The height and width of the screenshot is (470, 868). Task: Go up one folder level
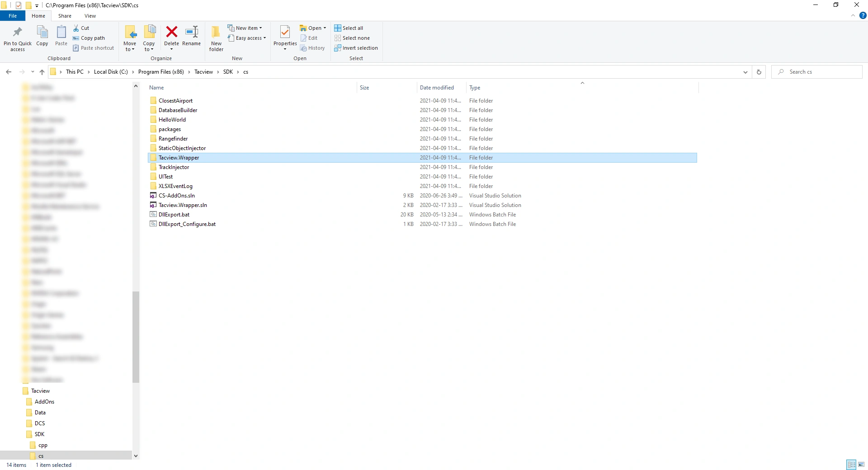click(x=42, y=72)
